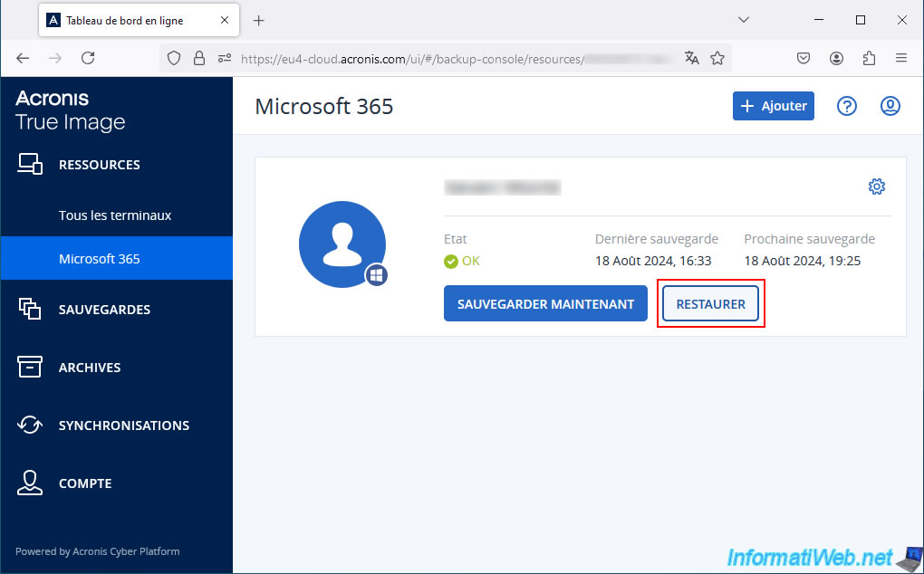This screenshot has width=924, height=574.
Task: Click the green OK status icon
Action: tap(451, 261)
